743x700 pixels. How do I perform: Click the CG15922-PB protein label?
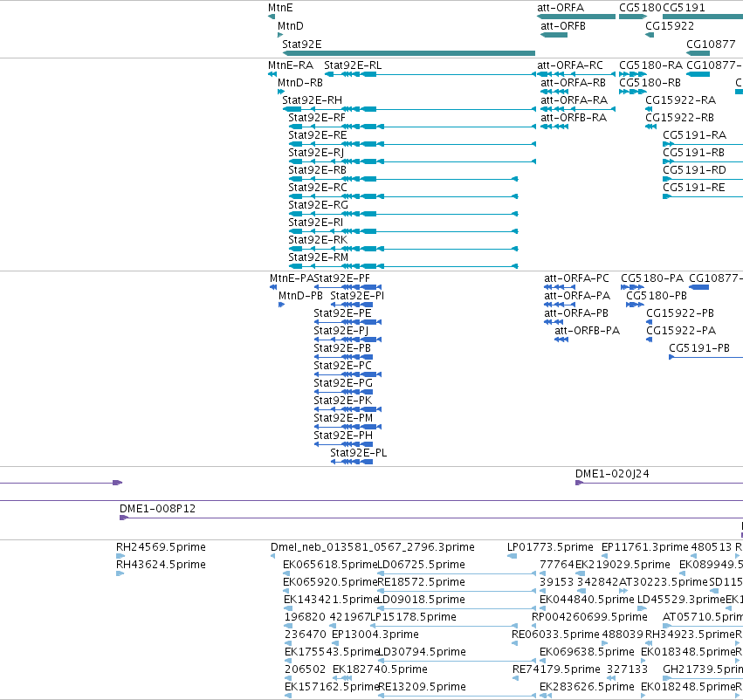click(680, 313)
